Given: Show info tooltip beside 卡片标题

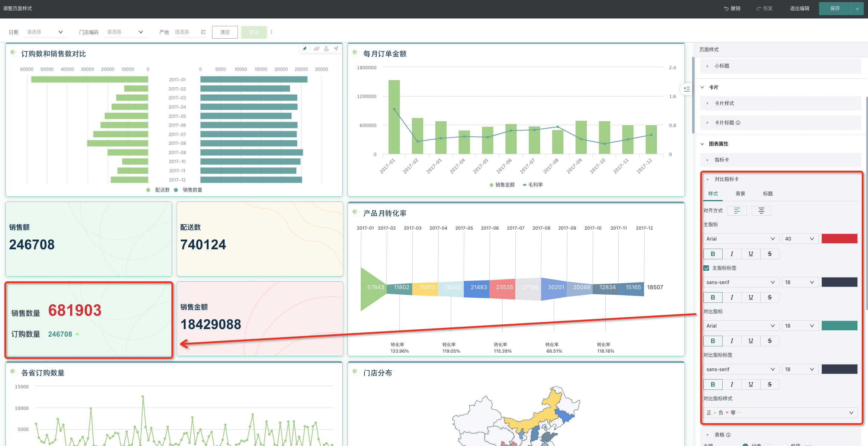Looking at the screenshot, I should point(738,123).
